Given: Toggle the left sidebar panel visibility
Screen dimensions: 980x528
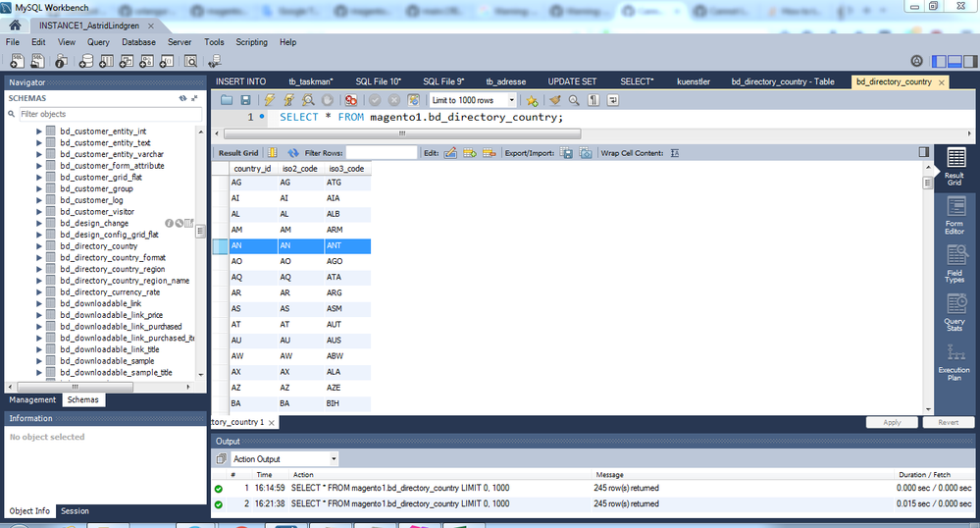Looking at the screenshot, I should [938, 61].
